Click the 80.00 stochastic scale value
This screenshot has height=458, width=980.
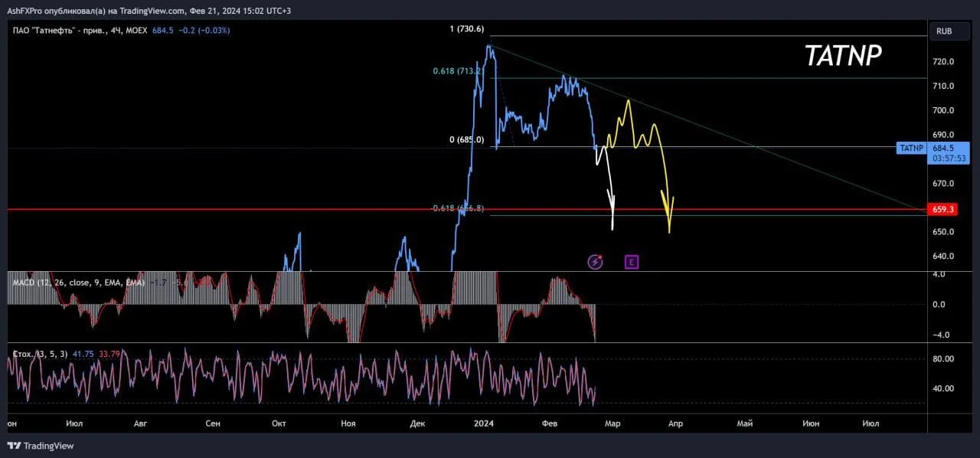[x=943, y=358]
